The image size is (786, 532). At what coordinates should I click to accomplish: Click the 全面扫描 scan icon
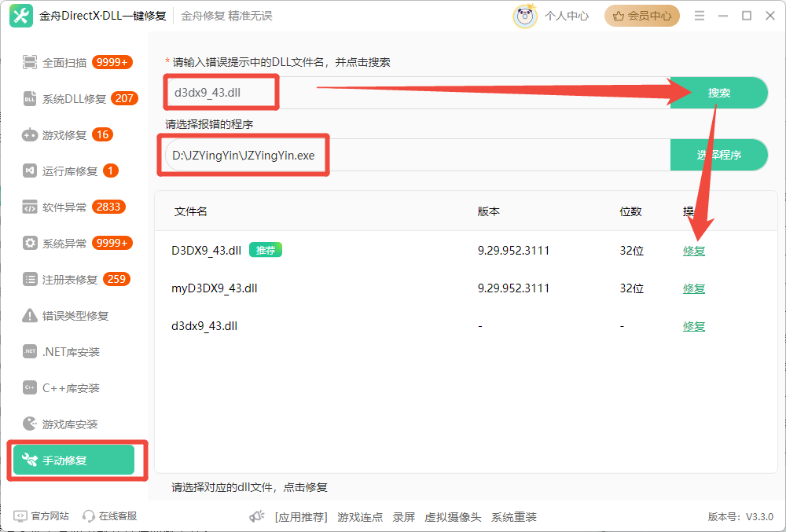[x=30, y=62]
